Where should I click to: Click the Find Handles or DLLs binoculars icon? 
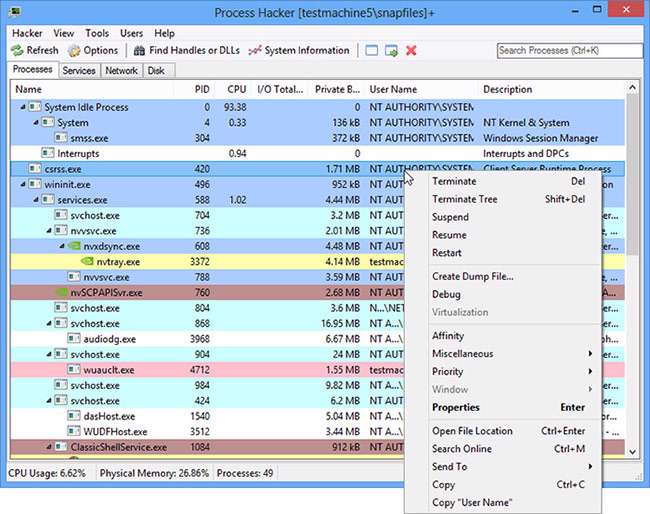click(138, 50)
